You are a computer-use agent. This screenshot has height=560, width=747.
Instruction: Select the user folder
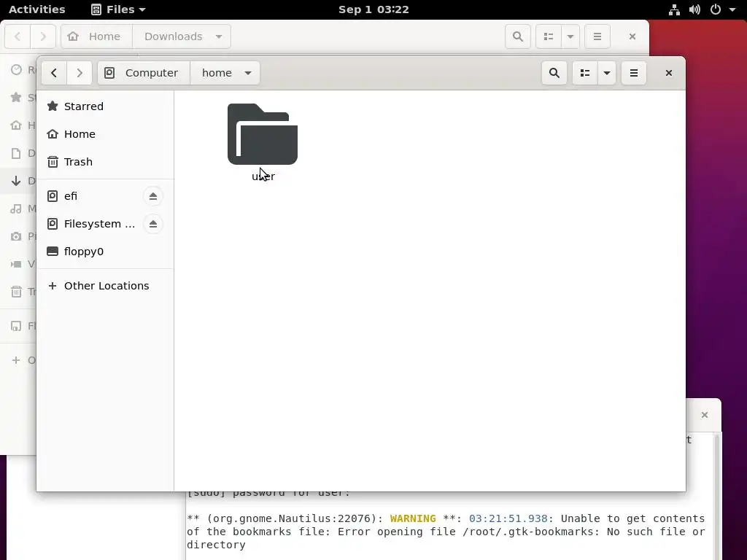263,142
